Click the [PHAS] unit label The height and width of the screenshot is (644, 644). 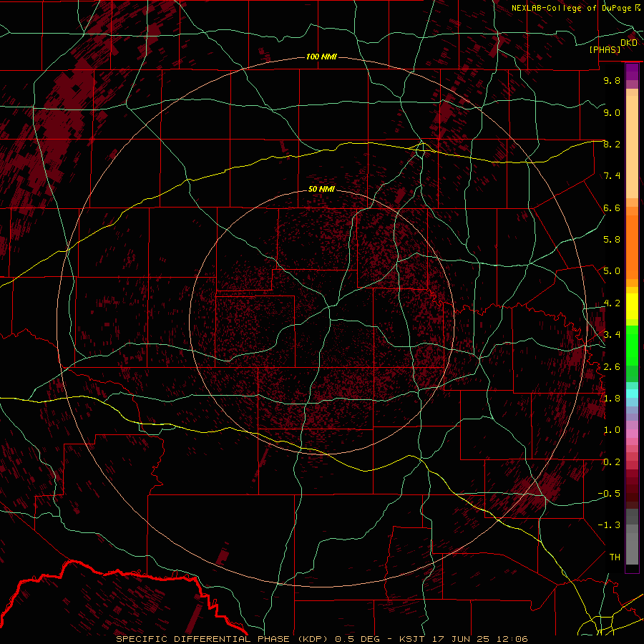pos(605,49)
